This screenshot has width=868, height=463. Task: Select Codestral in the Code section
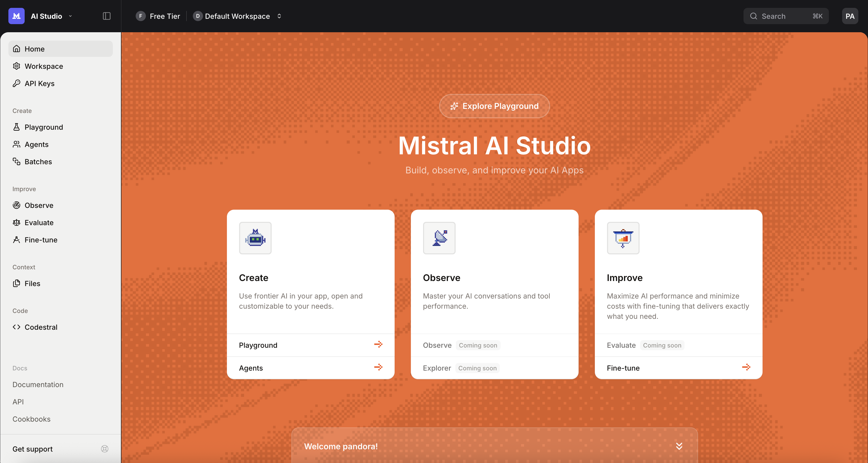click(41, 327)
